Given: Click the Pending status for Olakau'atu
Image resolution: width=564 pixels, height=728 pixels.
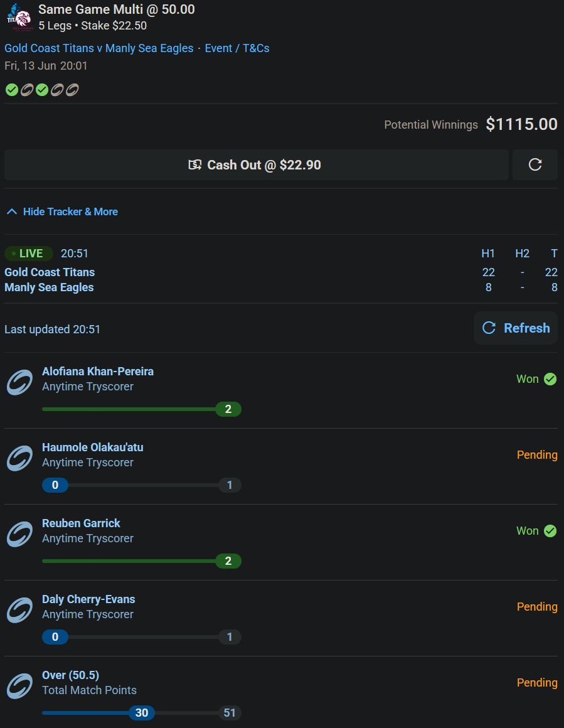Looking at the screenshot, I should click(537, 455).
